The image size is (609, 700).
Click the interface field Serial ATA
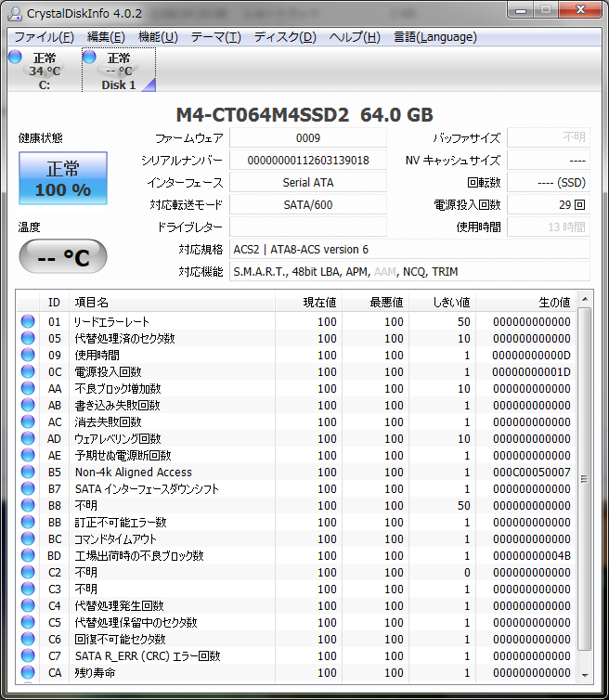point(308,183)
